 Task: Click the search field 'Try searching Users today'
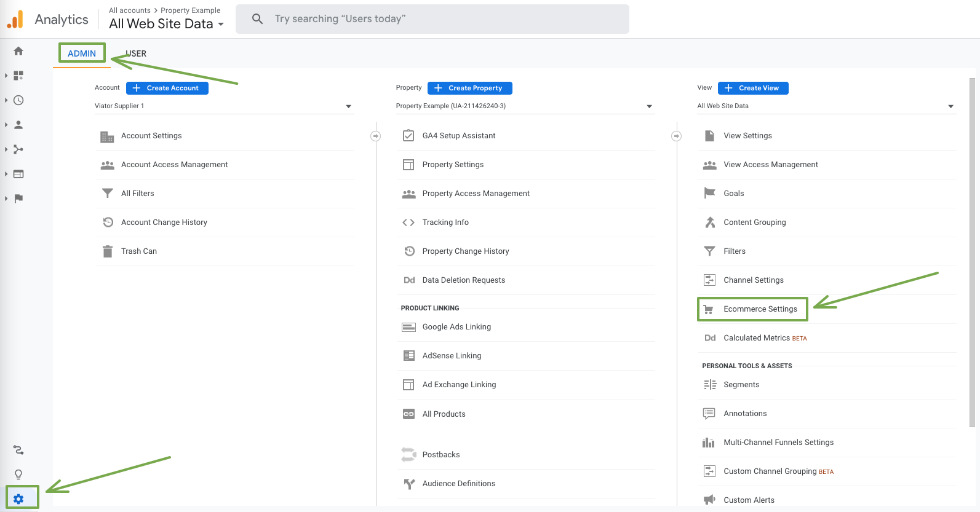click(x=432, y=19)
